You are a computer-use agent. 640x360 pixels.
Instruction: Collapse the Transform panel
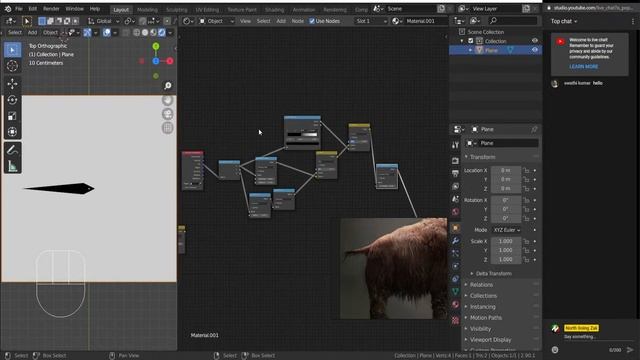tap(481, 157)
